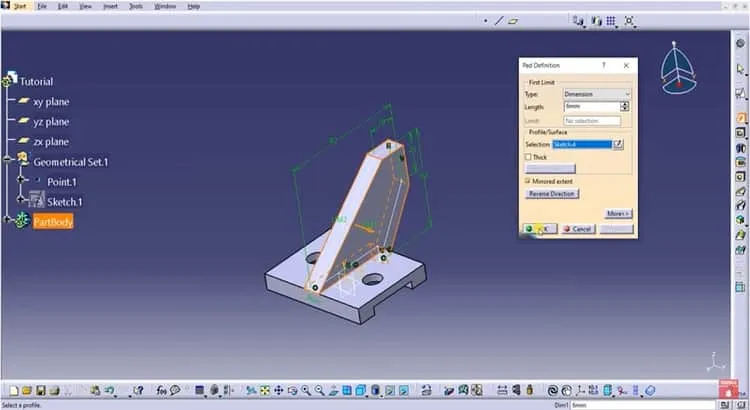Click the Normal View icon
Viewport: 750px width, 410px height.
click(333, 391)
